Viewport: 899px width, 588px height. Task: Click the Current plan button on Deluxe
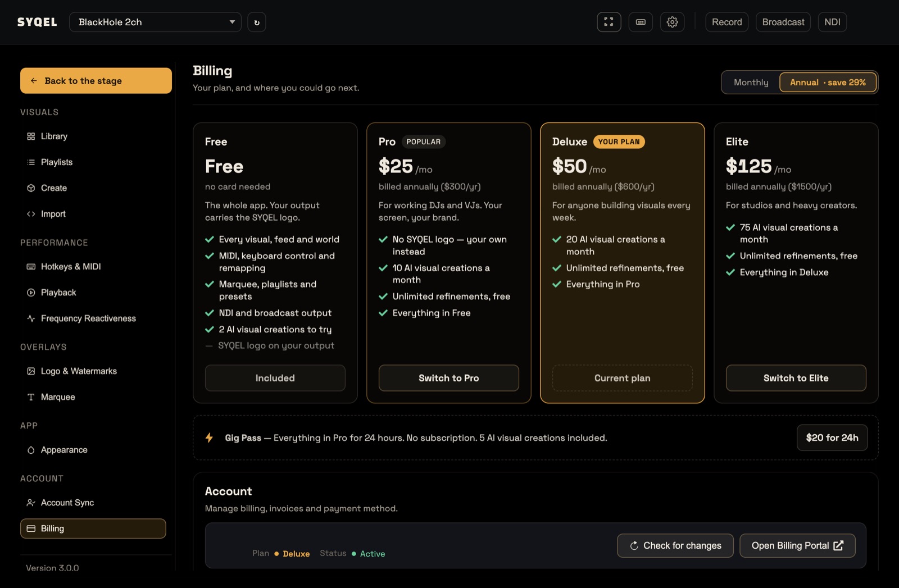click(622, 378)
